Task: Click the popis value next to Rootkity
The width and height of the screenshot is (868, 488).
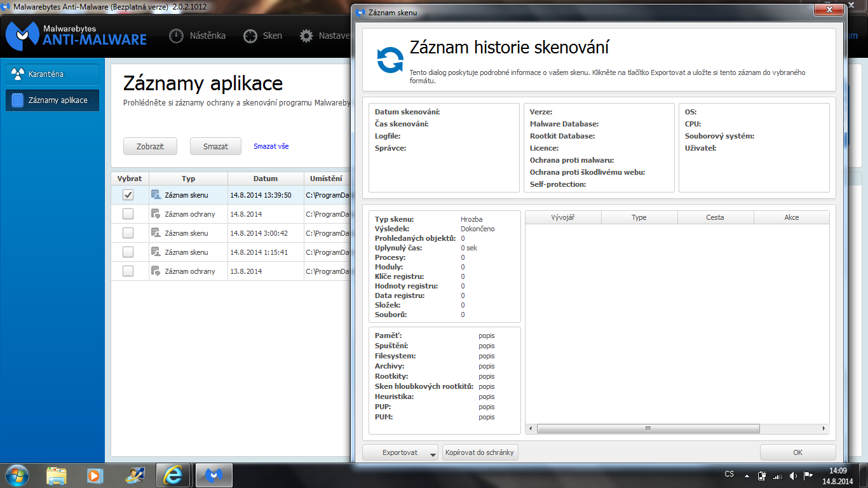Action: 487,376
